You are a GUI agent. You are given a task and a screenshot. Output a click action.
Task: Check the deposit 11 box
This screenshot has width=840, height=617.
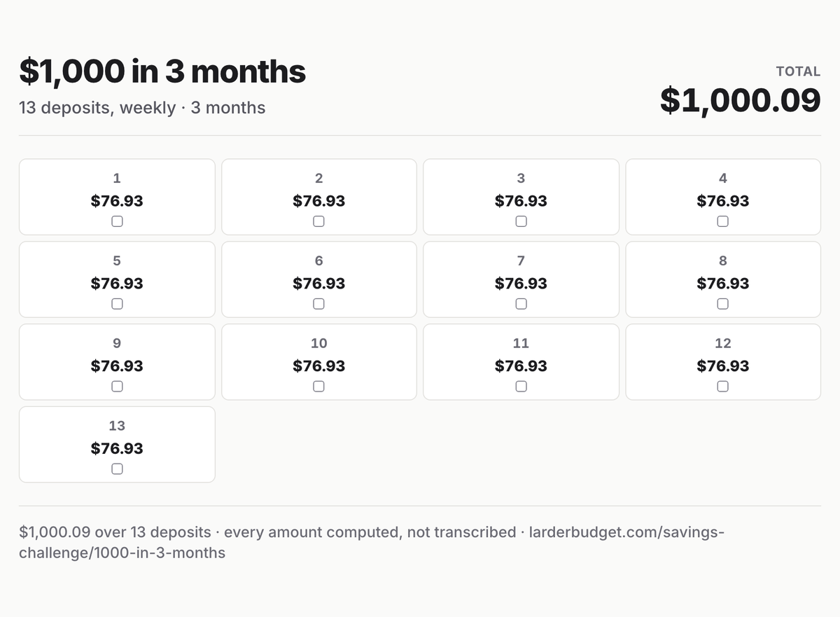pyautogui.click(x=521, y=387)
